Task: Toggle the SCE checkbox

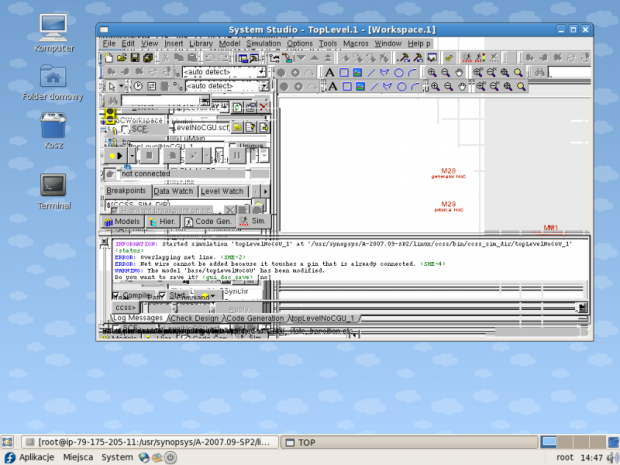Action: 125,129
